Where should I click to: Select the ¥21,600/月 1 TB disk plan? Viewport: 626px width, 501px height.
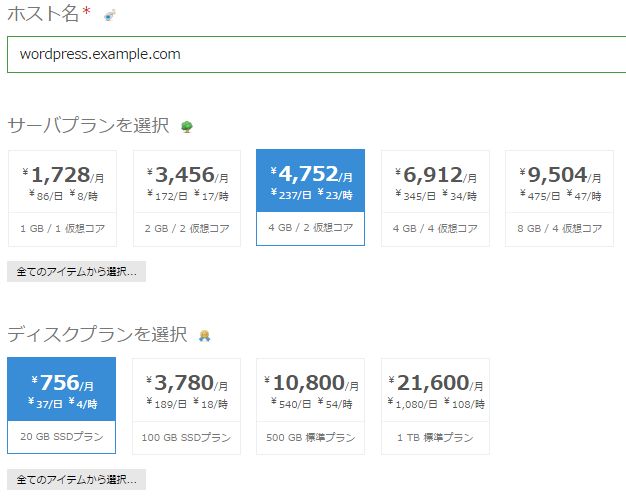[x=435, y=405]
